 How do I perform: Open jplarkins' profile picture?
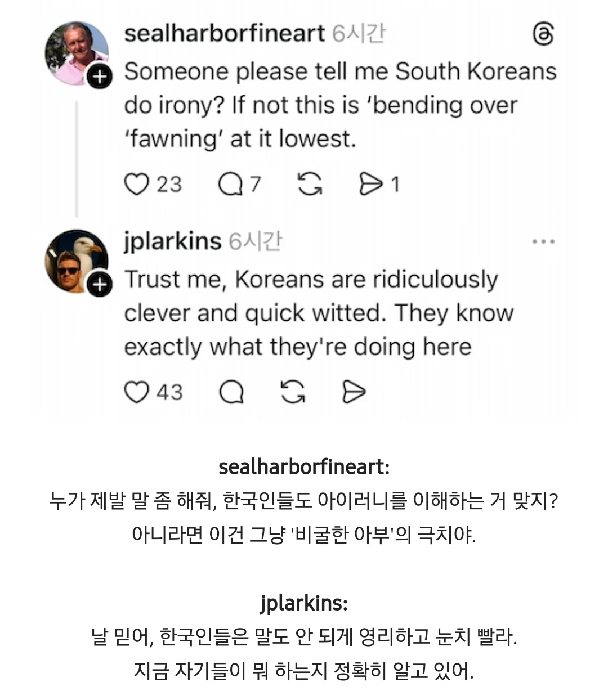click(x=75, y=260)
